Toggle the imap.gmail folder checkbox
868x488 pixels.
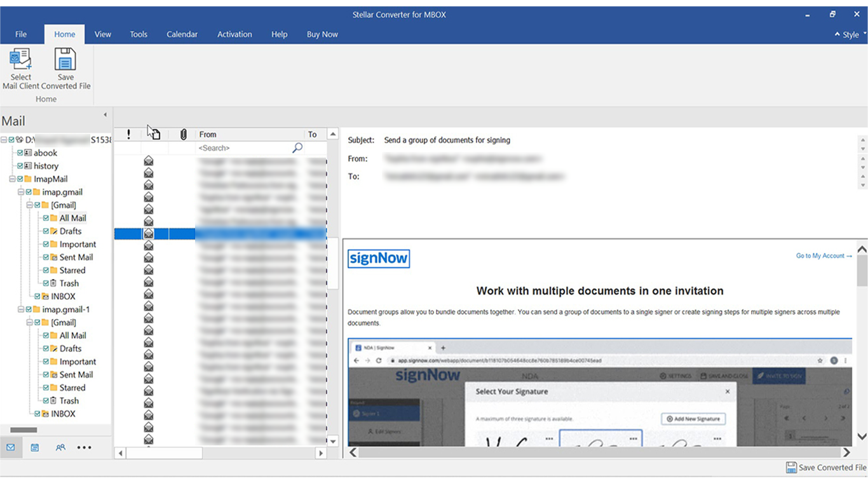tap(29, 192)
